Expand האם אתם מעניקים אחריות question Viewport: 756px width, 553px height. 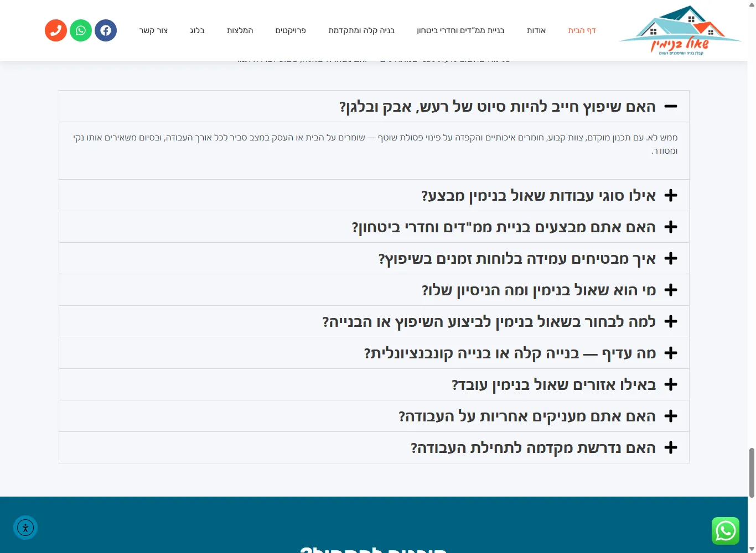click(374, 416)
